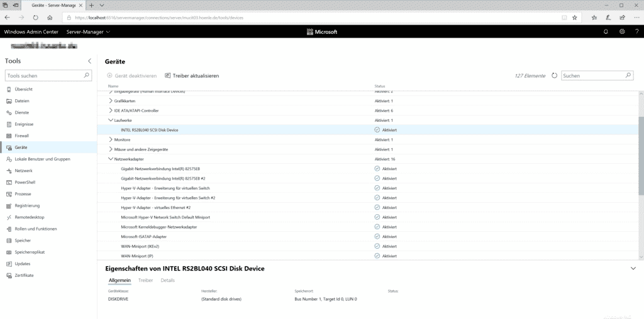Image resolution: width=644 pixels, height=319 pixels.
Task: Select INTEL RS2BL040 SCSI Disk Device row
Action: click(x=368, y=130)
